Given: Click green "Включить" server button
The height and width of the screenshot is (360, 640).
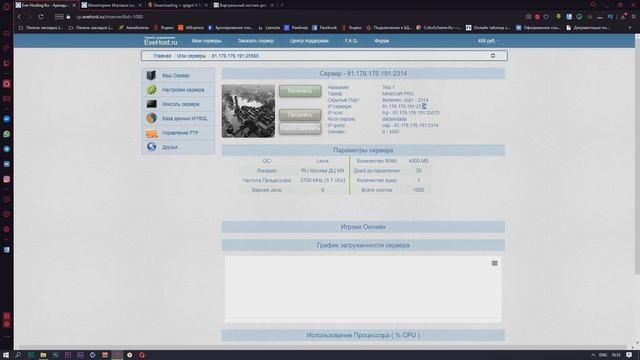Looking at the screenshot, I should click(300, 91).
